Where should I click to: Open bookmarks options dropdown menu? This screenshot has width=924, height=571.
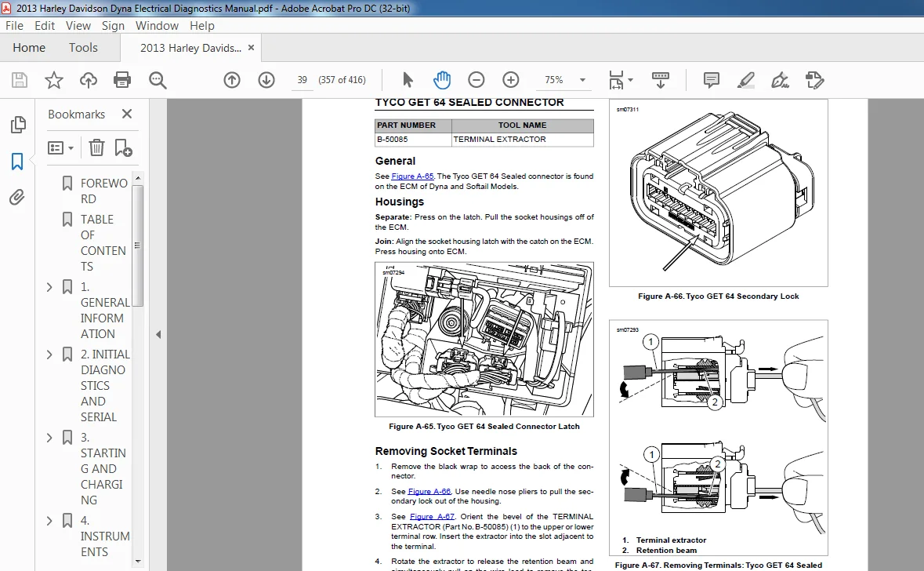pyautogui.click(x=60, y=147)
